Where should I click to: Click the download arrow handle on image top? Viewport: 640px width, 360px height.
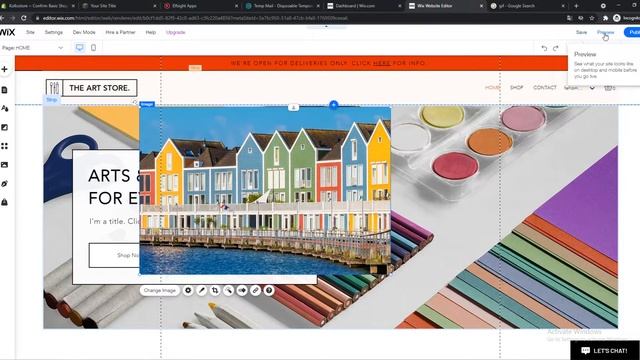293,107
